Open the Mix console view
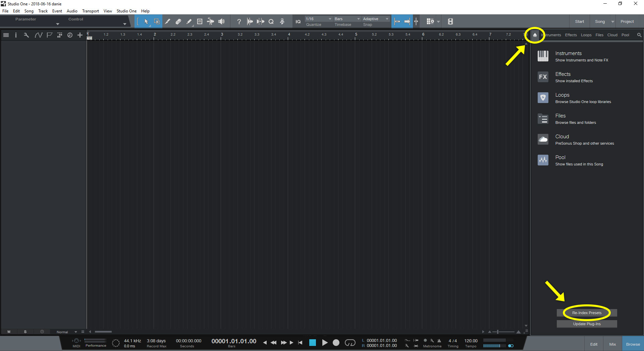 612,344
